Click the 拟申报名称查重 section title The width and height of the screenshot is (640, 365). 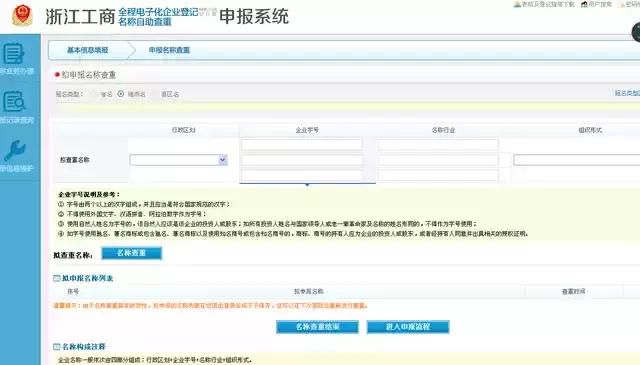[x=89, y=75]
